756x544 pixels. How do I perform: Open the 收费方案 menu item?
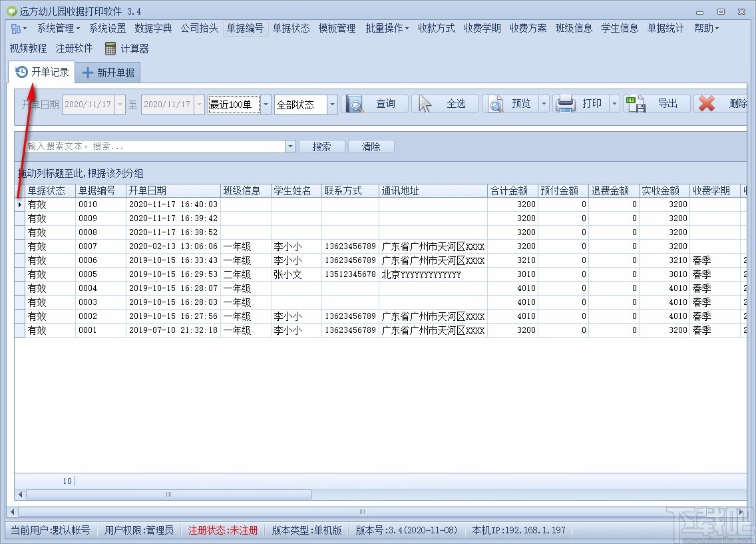(x=528, y=29)
